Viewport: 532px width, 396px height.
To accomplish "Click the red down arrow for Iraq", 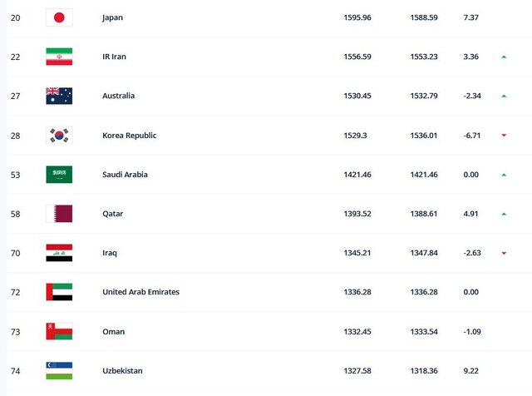I will click(x=504, y=253).
